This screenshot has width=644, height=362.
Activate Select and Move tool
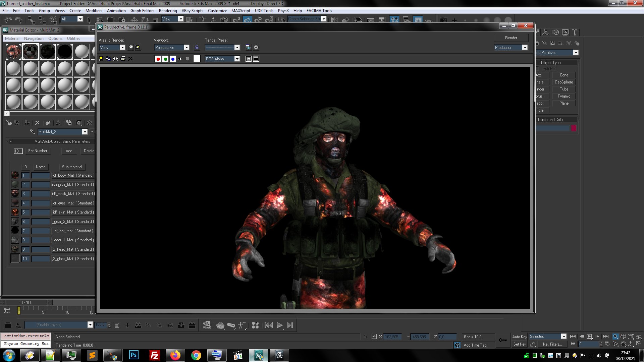click(134, 20)
